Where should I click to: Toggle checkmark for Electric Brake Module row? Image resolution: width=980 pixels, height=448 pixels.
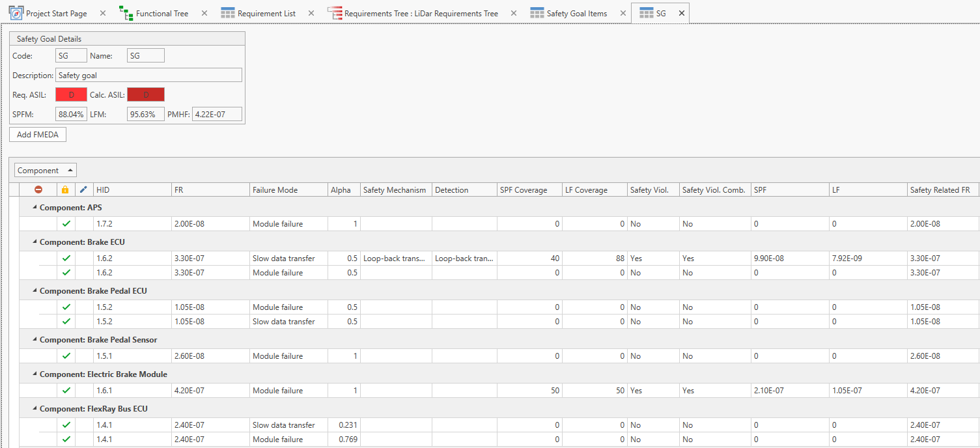66,391
